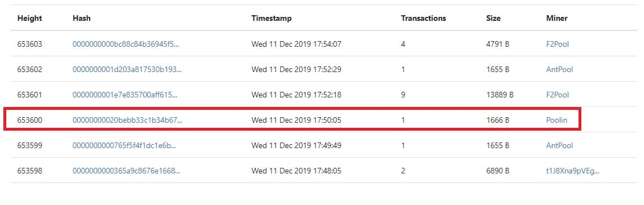This screenshot has width=644, height=205.
Task: Click the Transactions column header
Action: (x=423, y=19)
